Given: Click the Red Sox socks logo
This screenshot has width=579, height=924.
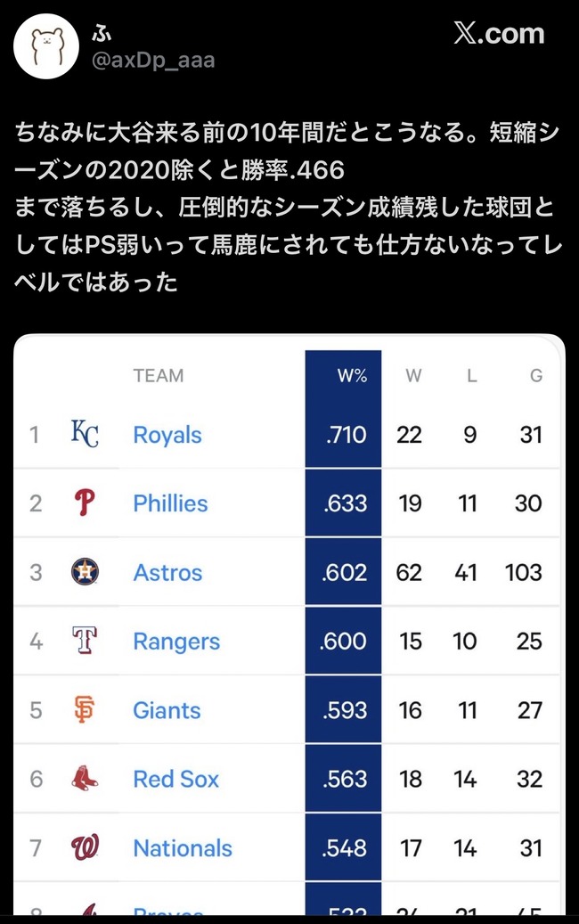Looking at the screenshot, I should point(85,779).
